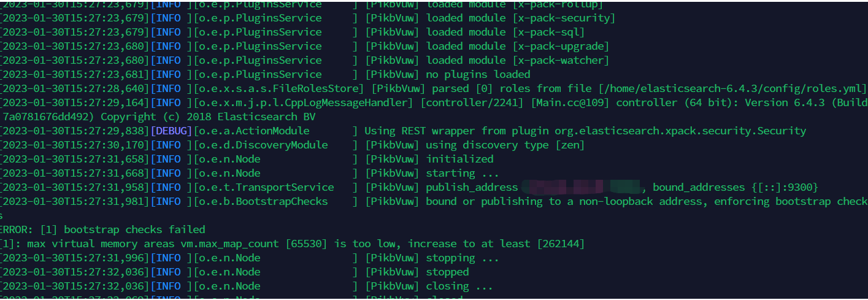Click the 'stopping ...' node message
The height and width of the screenshot is (300, 868).
point(463,258)
